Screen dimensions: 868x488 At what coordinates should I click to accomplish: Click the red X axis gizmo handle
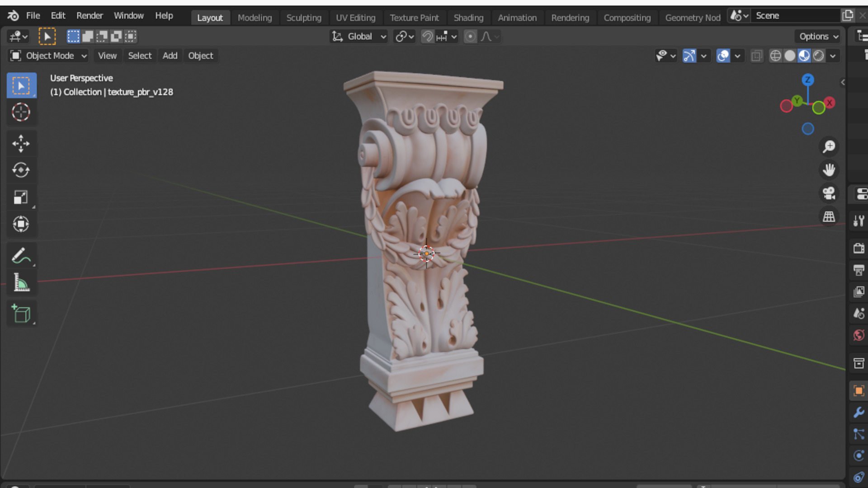830,103
